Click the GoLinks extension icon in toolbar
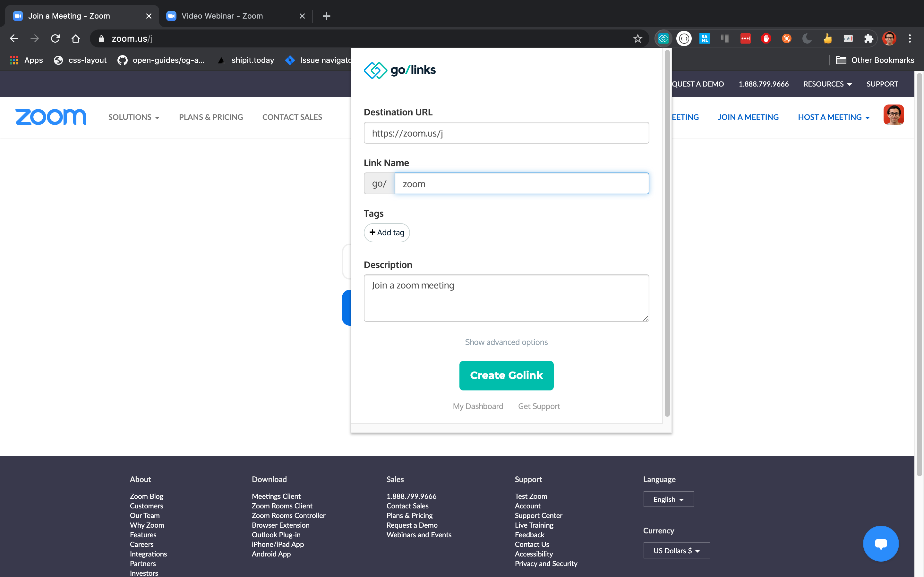Image resolution: width=924 pixels, height=577 pixels. tap(663, 38)
